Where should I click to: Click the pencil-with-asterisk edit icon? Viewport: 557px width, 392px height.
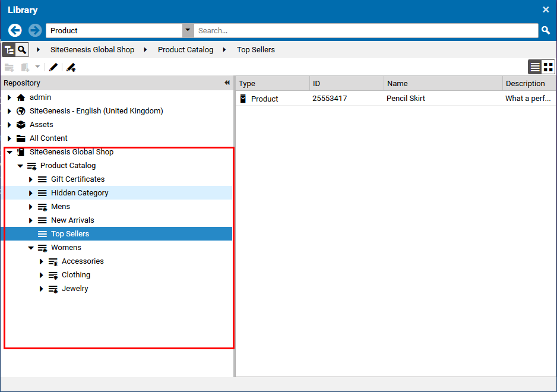pyautogui.click(x=71, y=67)
